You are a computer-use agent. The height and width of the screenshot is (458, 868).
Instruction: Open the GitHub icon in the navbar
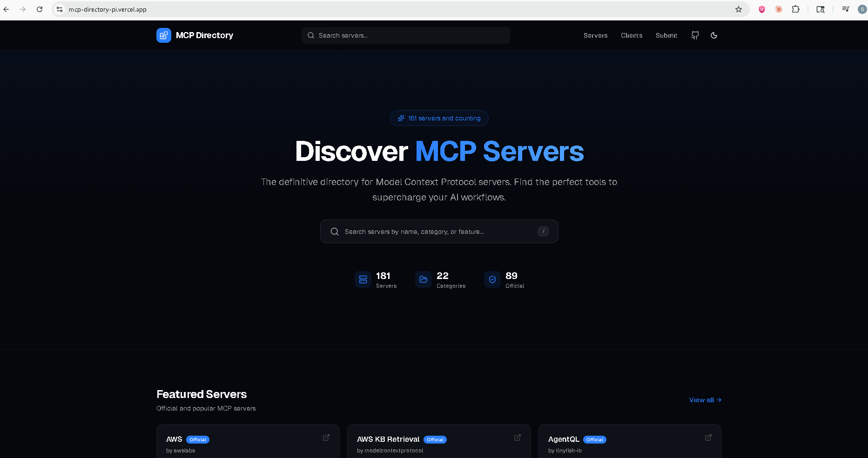(694, 35)
